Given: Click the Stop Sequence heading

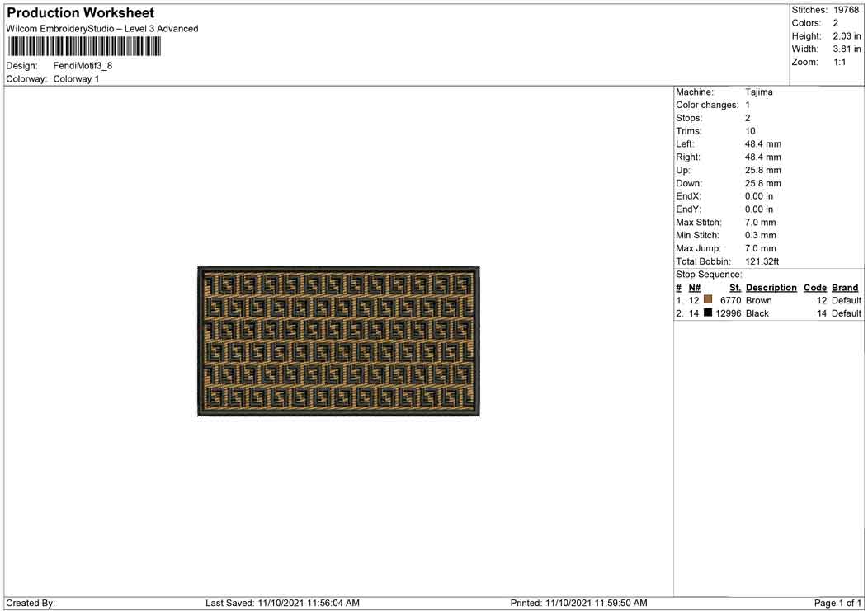Looking at the screenshot, I should (x=709, y=275).
